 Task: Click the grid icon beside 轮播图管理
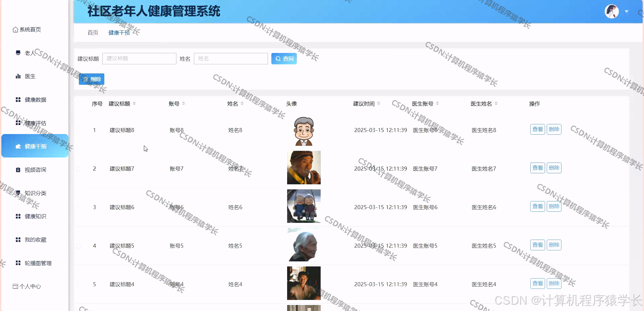(x=18, y=263)
